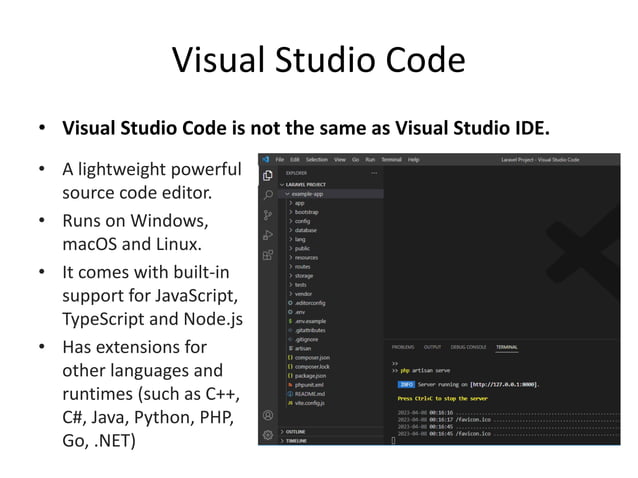Click the Explorer more actions ellipsis
Screen dimensions: 638x478
click(x=374, y=173)
